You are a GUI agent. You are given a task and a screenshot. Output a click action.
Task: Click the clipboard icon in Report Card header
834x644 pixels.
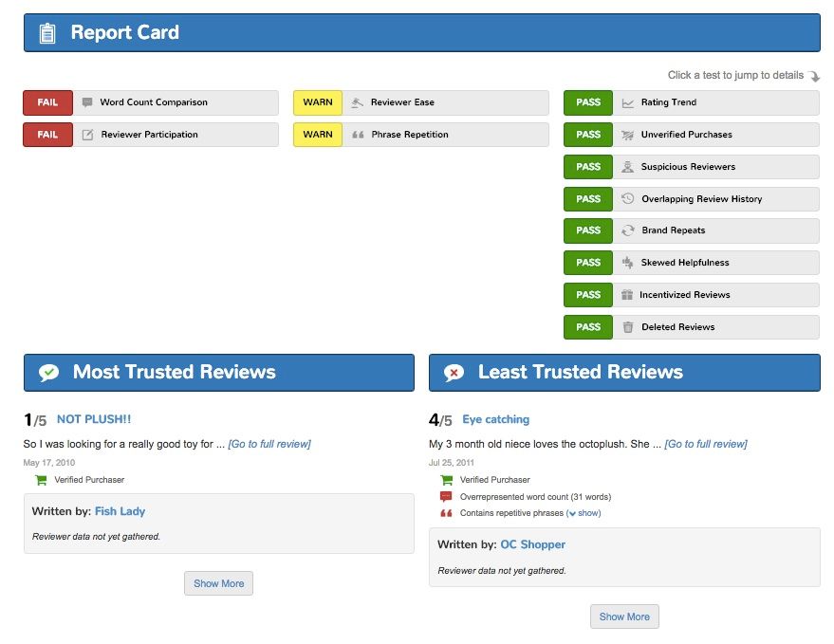[47, 33]
